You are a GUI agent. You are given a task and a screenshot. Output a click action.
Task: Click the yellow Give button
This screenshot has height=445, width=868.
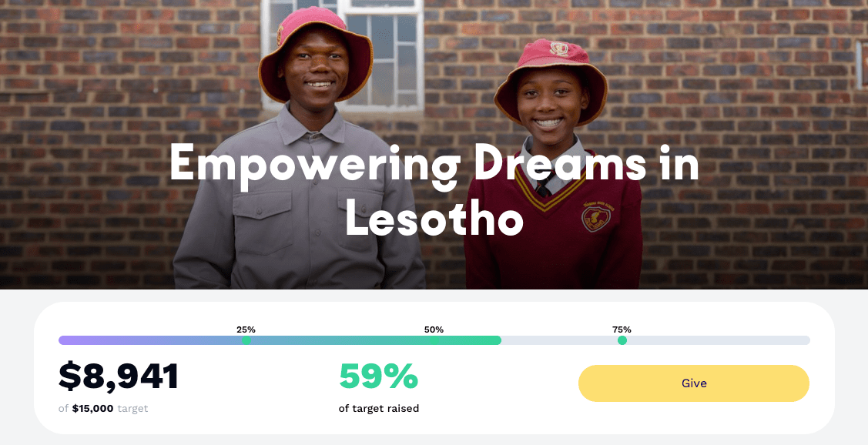pos(693,383)
